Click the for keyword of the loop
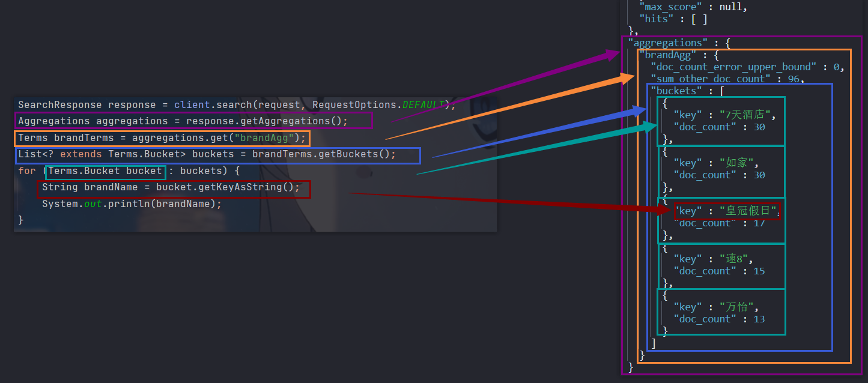This screenshot has width=868, height=383. click(x=27, y=171)
